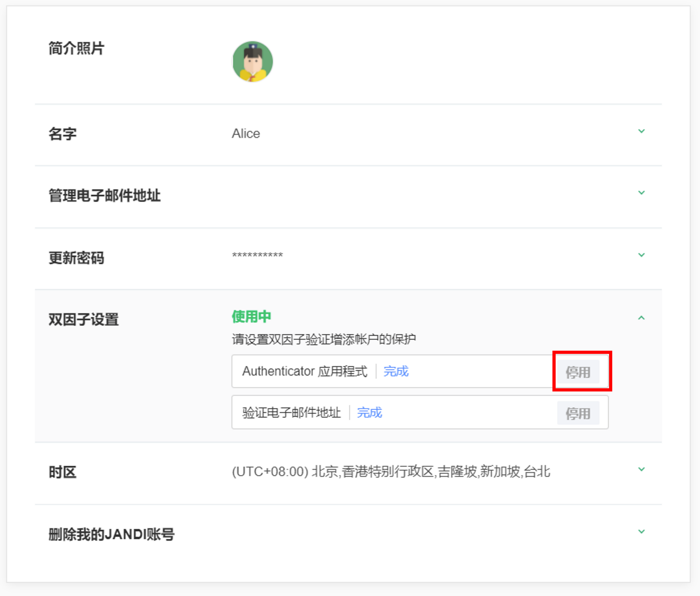Expand the 更新密码 password chevron
This screenshot has height=596, width=700.
pyautogui.click(x=641, y=255)
